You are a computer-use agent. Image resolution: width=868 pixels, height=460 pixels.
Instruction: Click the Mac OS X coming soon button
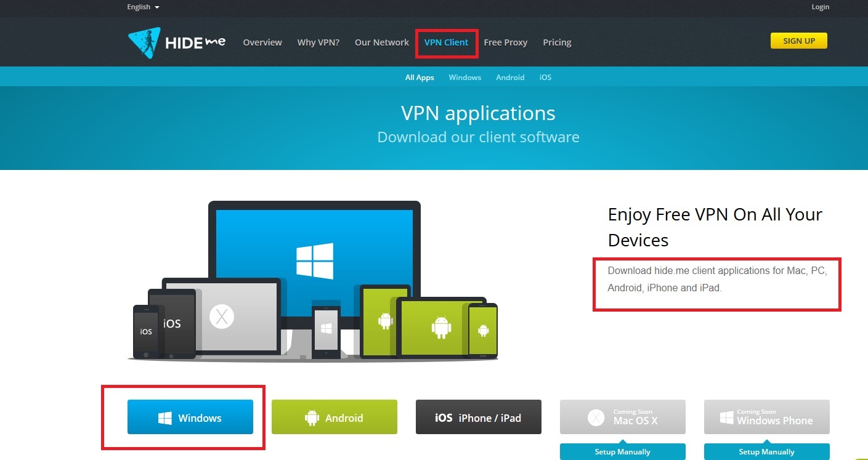pyautogui.click(x=623, y=417)
